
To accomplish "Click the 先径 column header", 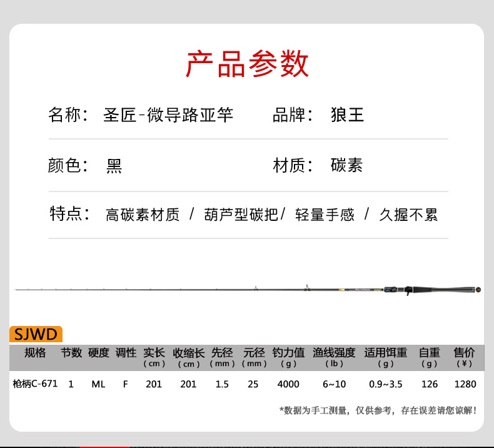I will coord(222,357).
